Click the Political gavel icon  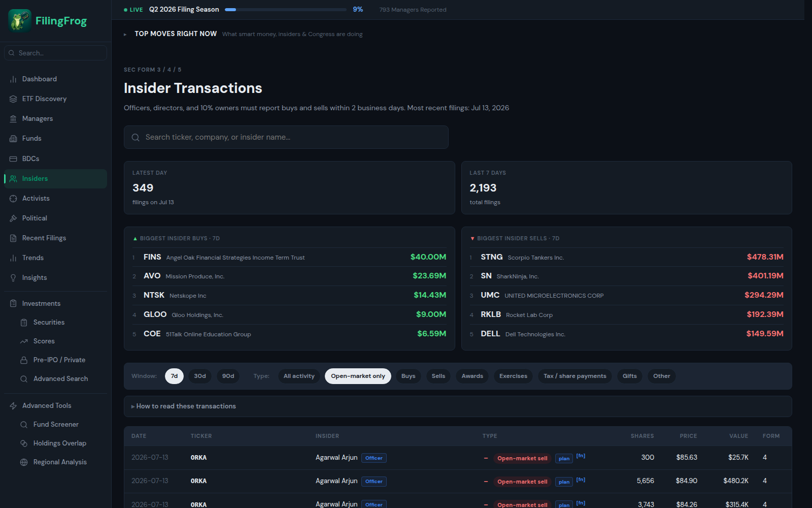point(13,218)
